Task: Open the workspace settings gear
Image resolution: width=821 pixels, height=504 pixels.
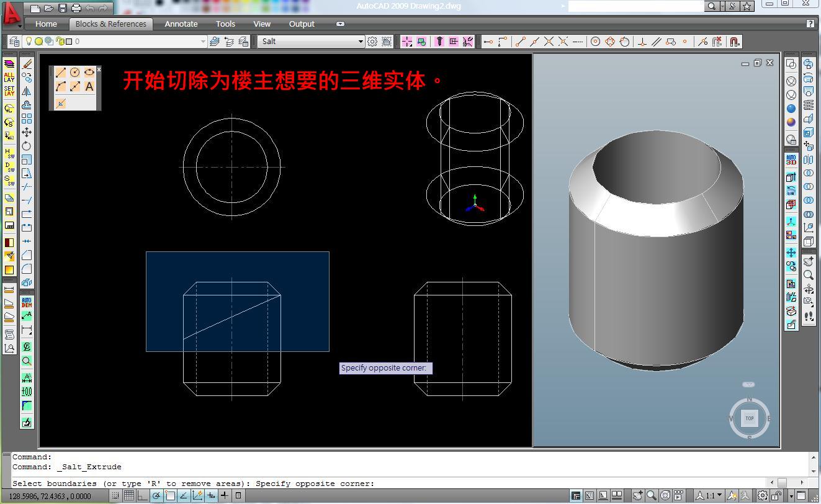Action: 372,42
